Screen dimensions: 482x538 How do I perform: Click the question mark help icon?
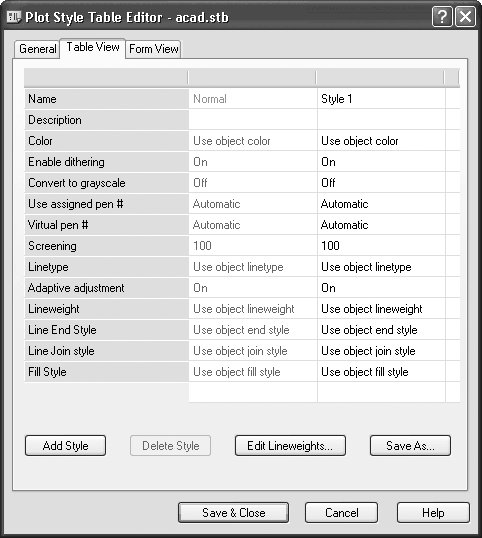[442, 16]
